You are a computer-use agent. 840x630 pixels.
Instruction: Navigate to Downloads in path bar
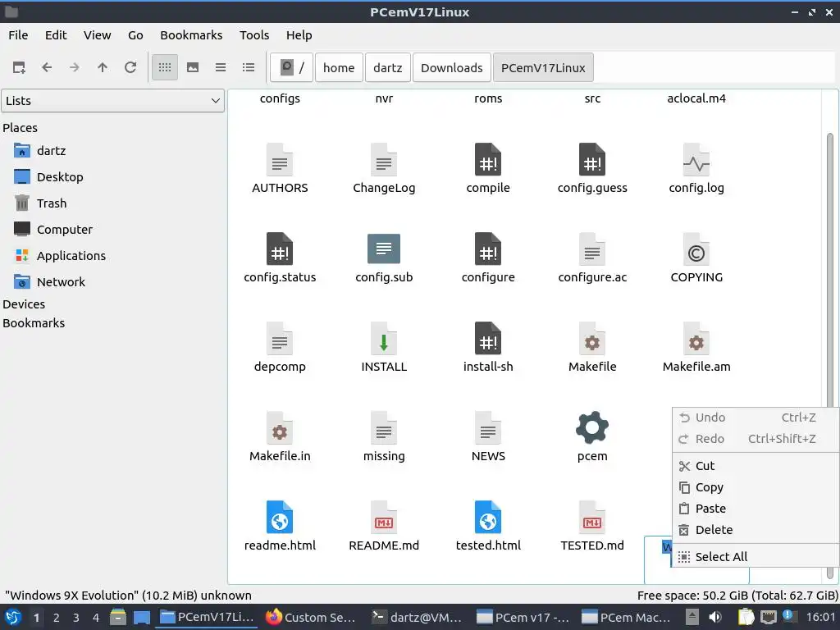click(x=451, y=67)
